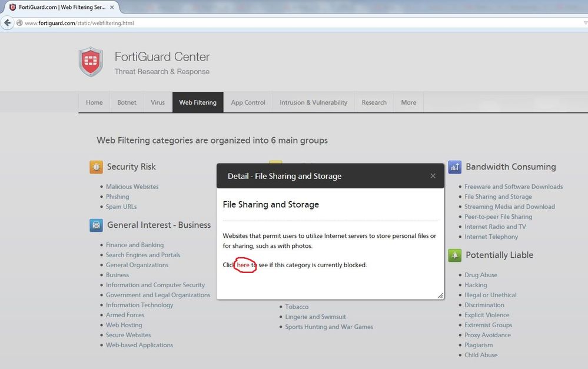This screenshot has width=588, height=369.
Task: Open the Drug Abuse link
Action: coord(481,275)
